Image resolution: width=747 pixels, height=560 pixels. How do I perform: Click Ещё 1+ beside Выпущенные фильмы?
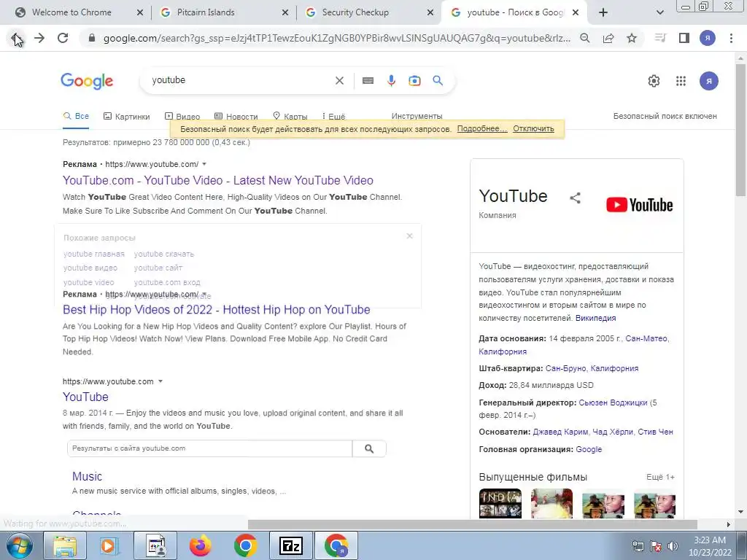click(660, 477)
